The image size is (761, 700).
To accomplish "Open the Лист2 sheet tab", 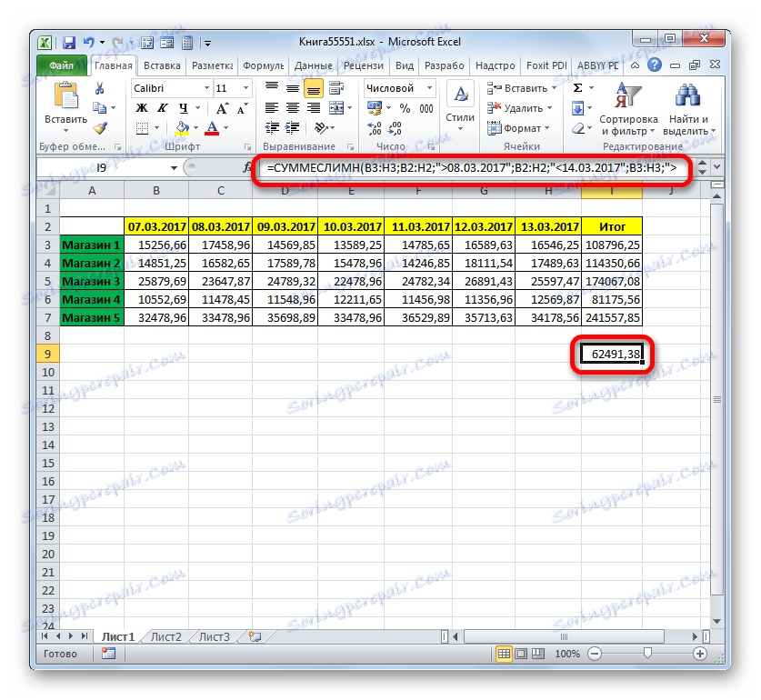I will [166, 636].
